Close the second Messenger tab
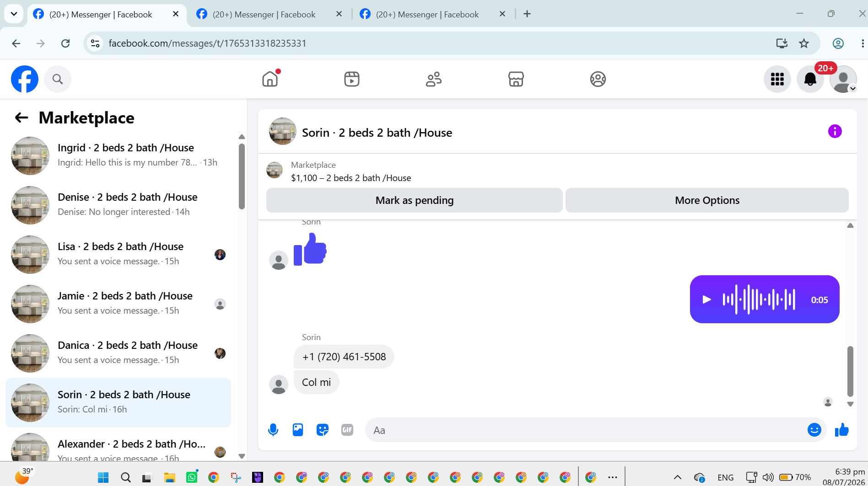Image resolution: width=868 pixels, height=486 pixels. tap(339, 14)
